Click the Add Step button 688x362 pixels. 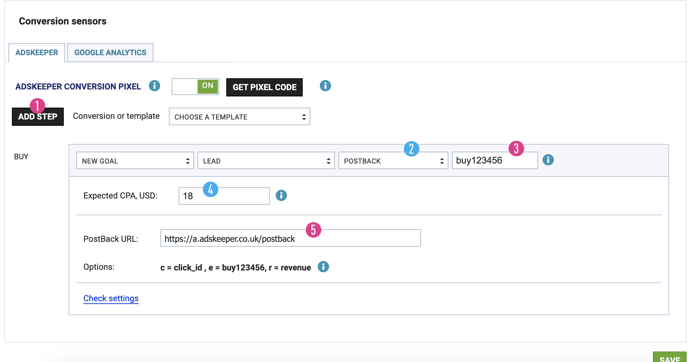coord(38,117)
